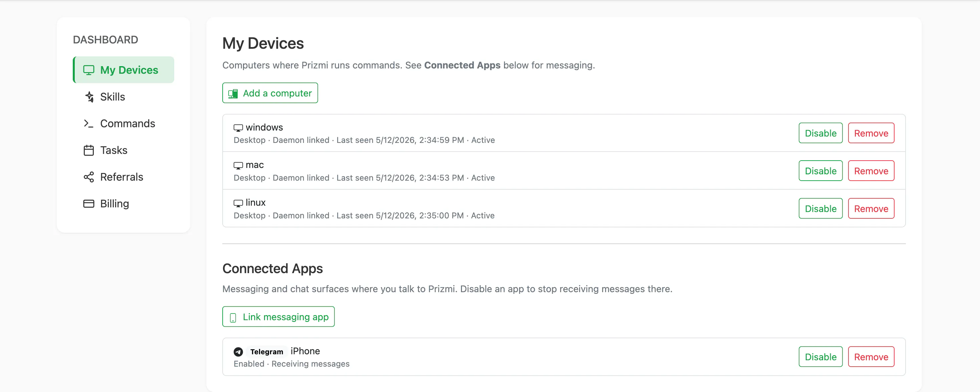Click the monitor icon beside linux device

pos(238,203)
